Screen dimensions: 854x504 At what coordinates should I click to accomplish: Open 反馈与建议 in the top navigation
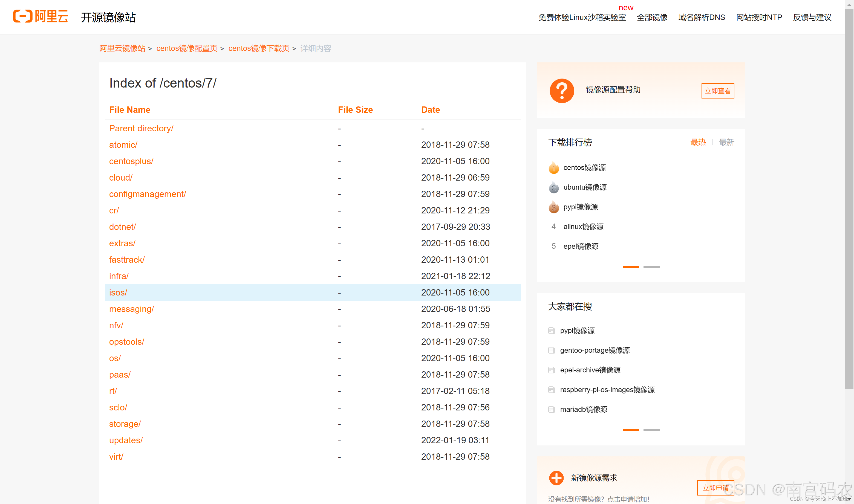click(812, 17)
